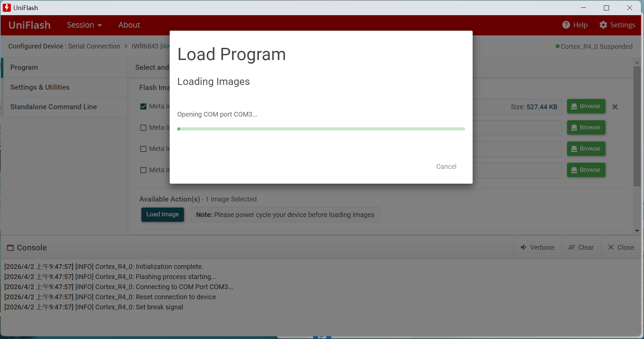Uncheck the first Meta Image checkbox
This screenshot has width=644, height=339.
143,106
